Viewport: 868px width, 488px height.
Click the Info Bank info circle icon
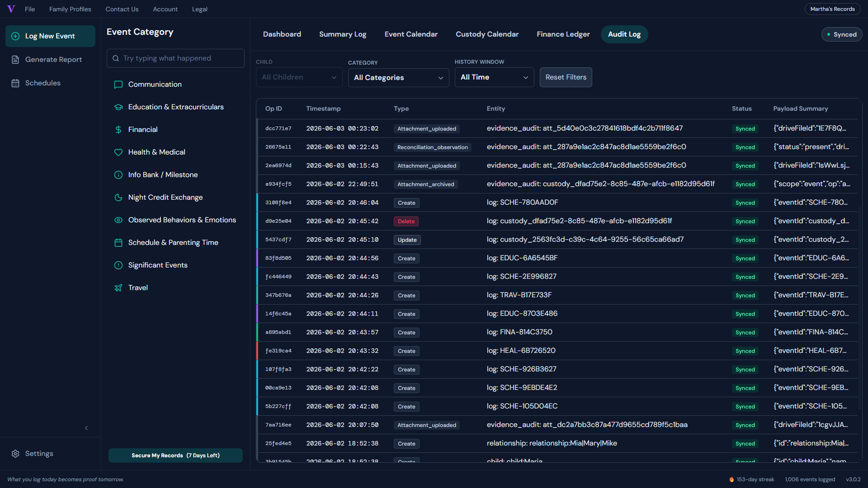[118, 175]
